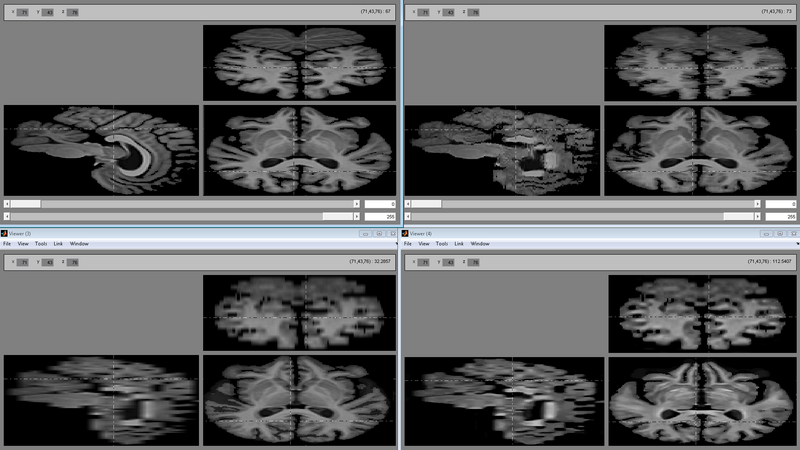Select the Z coordinate field in the intensity-73 viewer
This screenshot has height=450, width=800.
[x=473, y=12]
